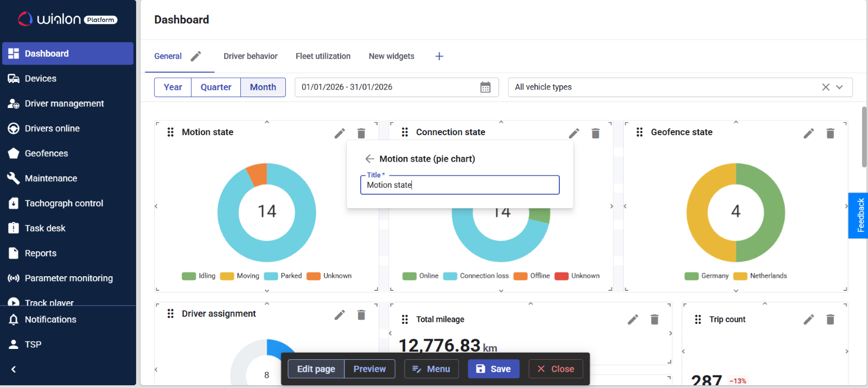Open the Reports section
This screenshot has width=868, height=388.
pos(68,253)
